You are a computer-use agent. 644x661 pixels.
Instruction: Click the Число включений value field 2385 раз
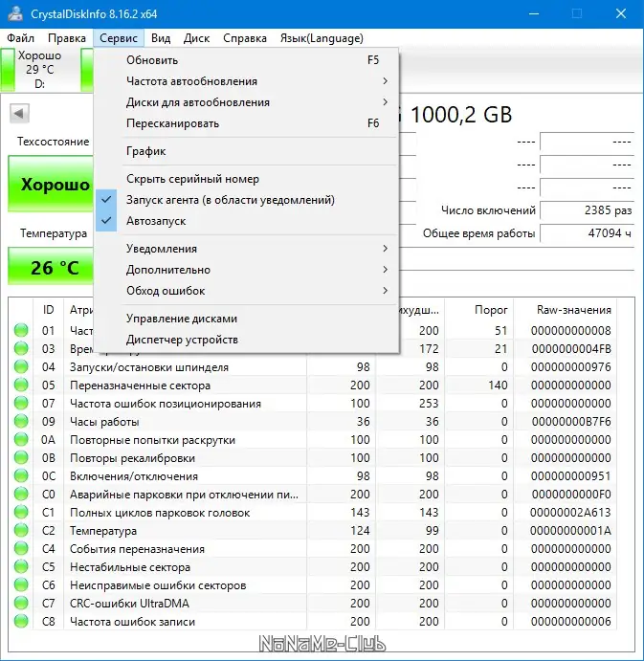[x=588, y=210]
